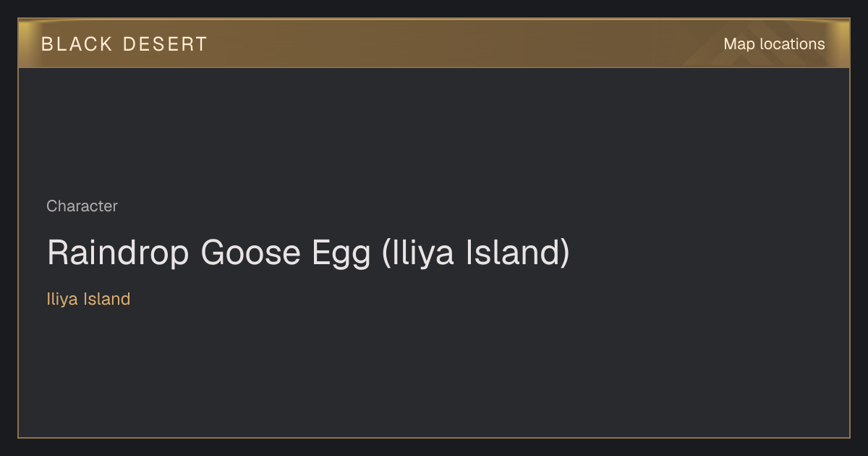Click the word locations in the header

click(x=792, y=44)
